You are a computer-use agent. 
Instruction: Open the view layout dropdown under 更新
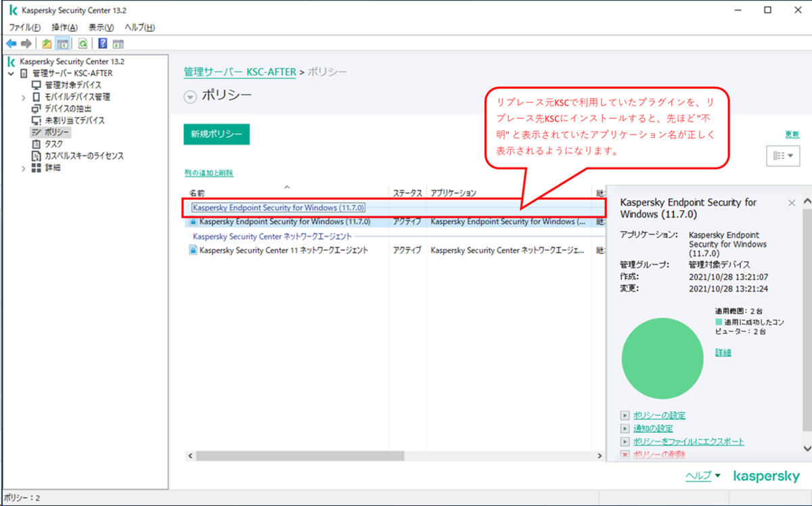(783, 156)
